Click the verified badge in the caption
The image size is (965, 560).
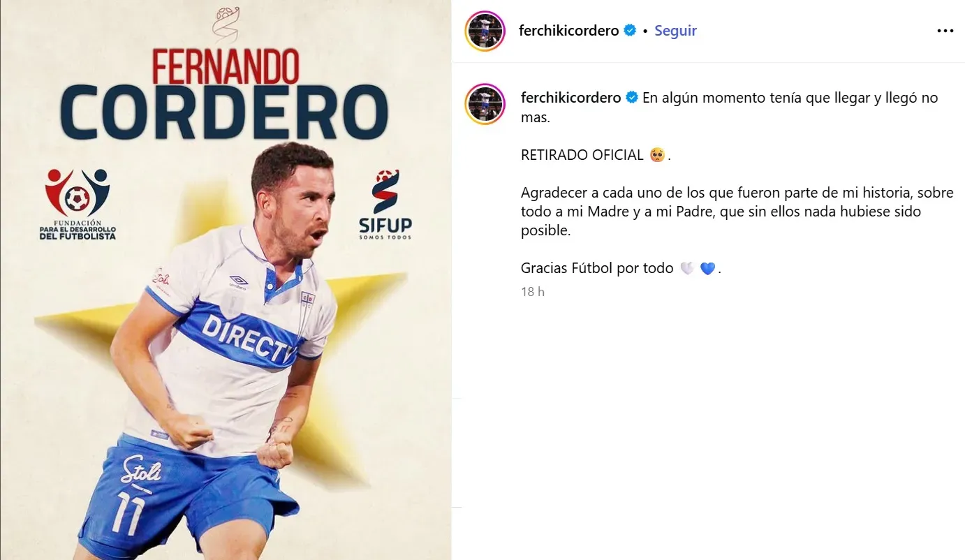point(632,98)
